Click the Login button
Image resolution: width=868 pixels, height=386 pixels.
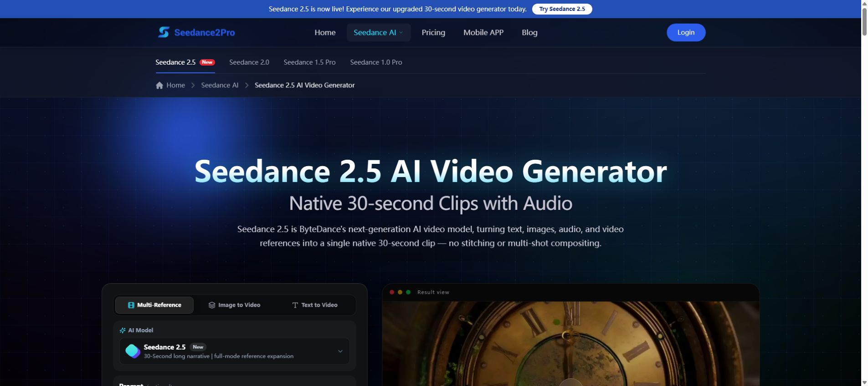[686, 32]
